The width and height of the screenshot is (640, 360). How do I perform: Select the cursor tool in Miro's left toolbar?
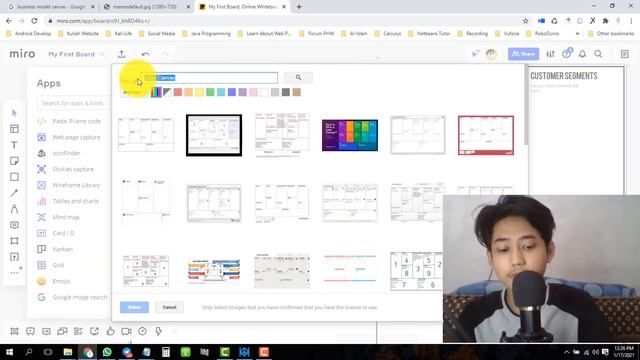click(x=14, y=113)
